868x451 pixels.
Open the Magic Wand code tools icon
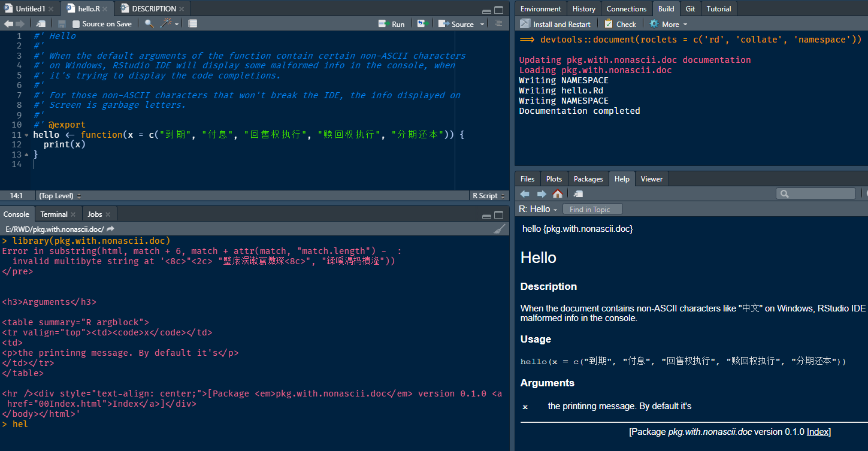pyautogui.click(x=166, y=23)
